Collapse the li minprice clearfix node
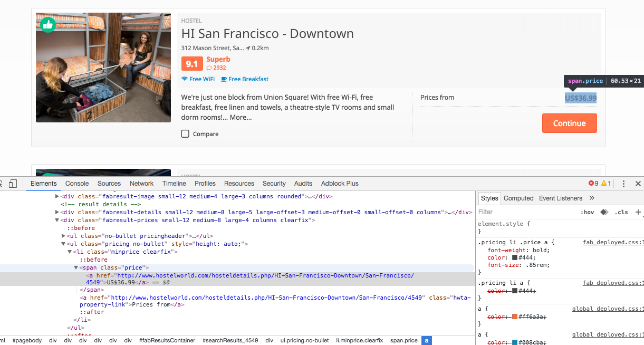 tap(70, 252)
